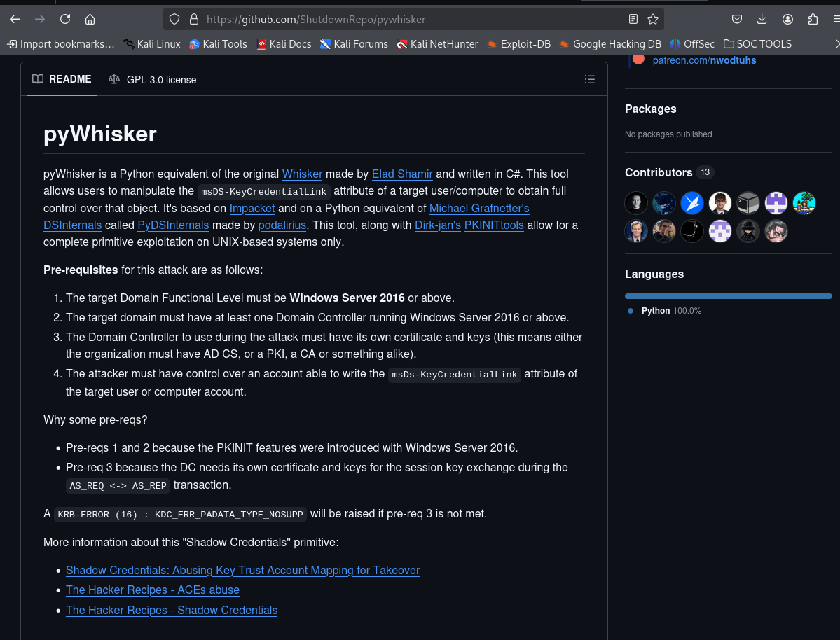Open the Google Hacking DB bookmark
Screen dimensions: 840x640
[x=610, y=44]
